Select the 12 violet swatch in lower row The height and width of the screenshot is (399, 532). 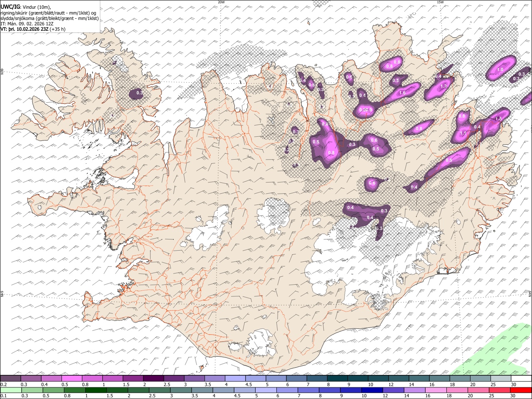394,390
